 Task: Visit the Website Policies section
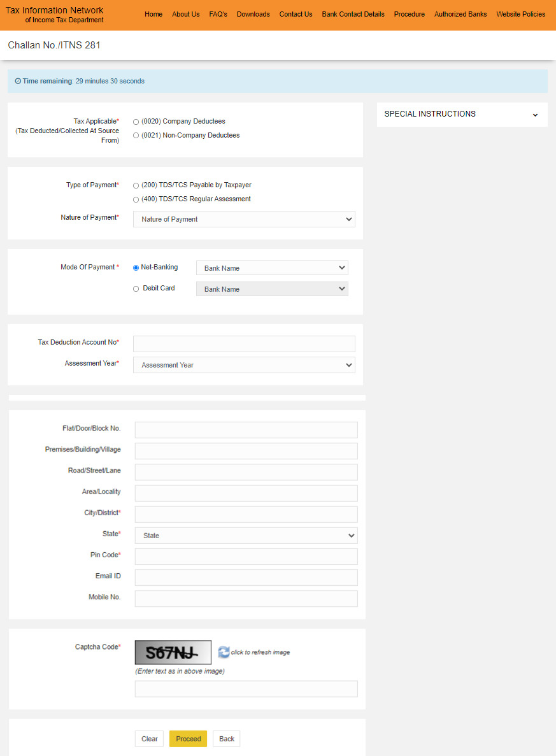pyautogui.click(x=520, y=14)
